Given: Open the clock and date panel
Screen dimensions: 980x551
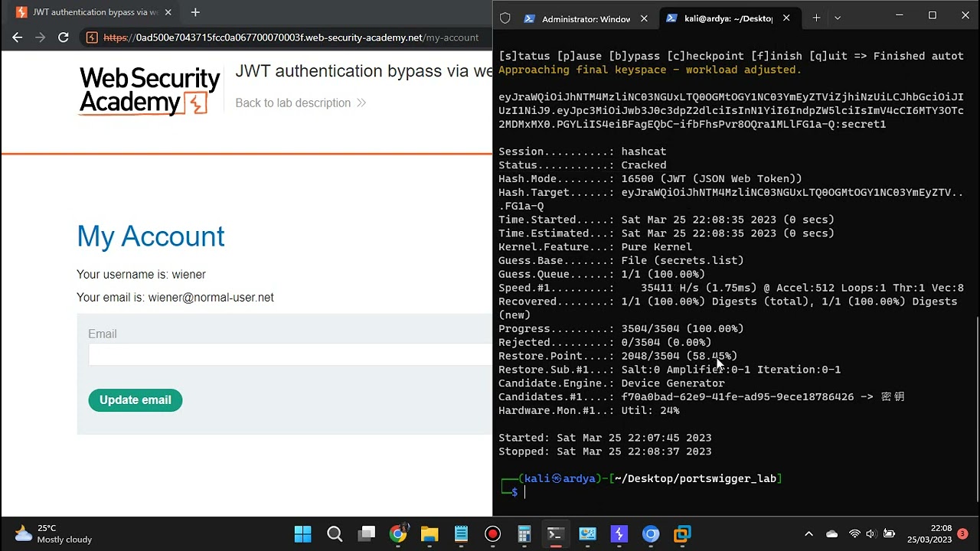Looking at the screenshot, I should tap(929, 534).
